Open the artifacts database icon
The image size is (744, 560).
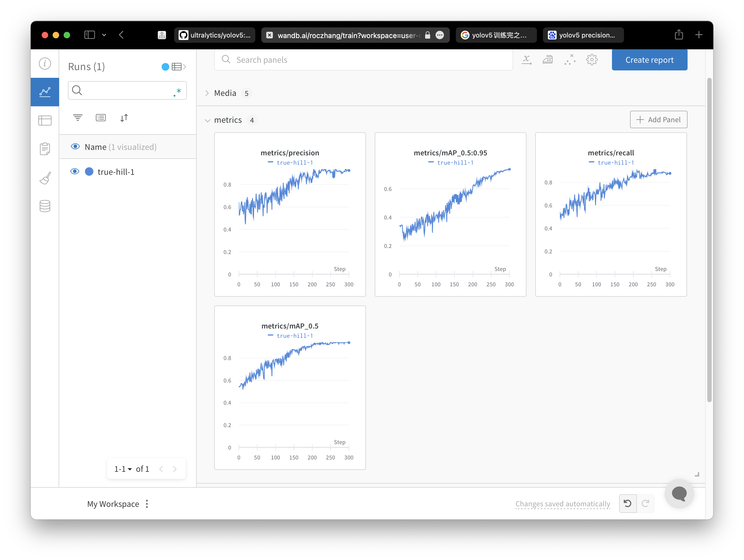(x=45, y=206)
